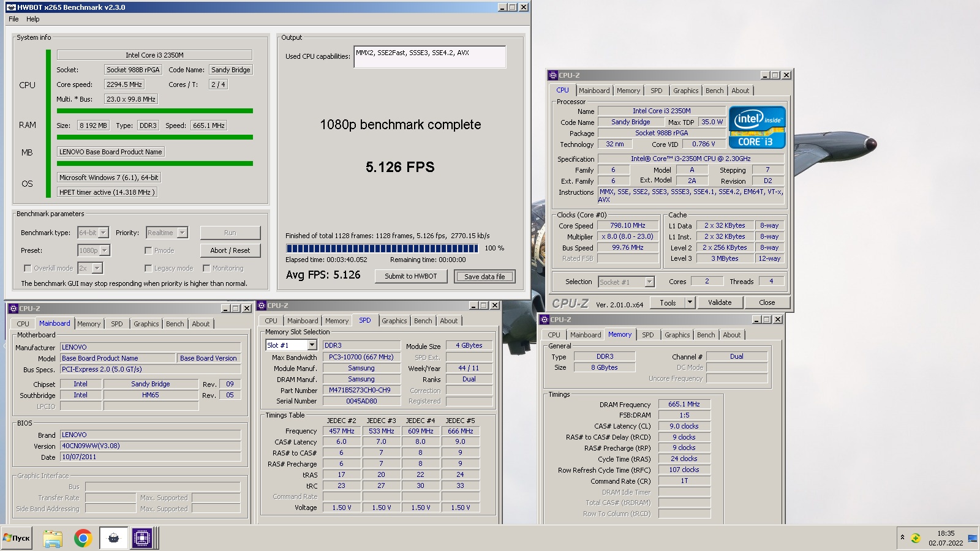The width and height of the screenshot is (980, 551).
Task: Click the Intel Core i3 logo badge
Action: click(x=757, y=127)
